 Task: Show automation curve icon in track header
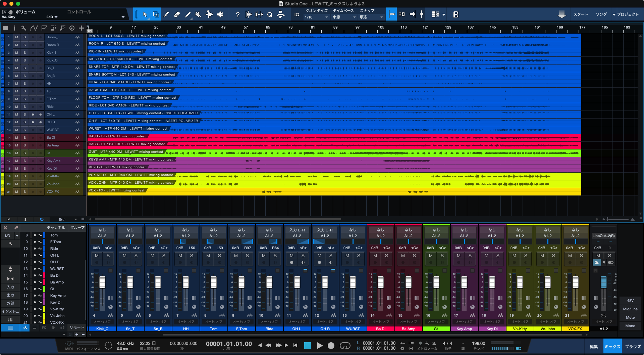point(34,28)
